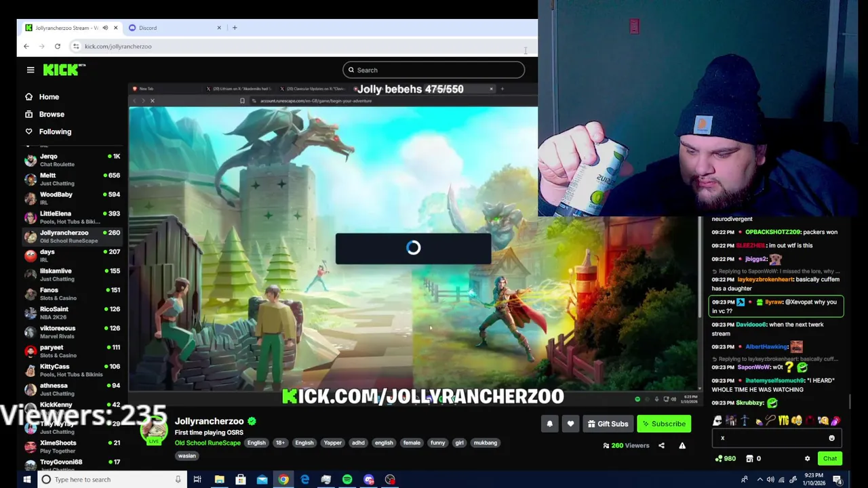Screen dimensions: 868x488
Task: Click the adhd tag
Action: coord(358,443)
